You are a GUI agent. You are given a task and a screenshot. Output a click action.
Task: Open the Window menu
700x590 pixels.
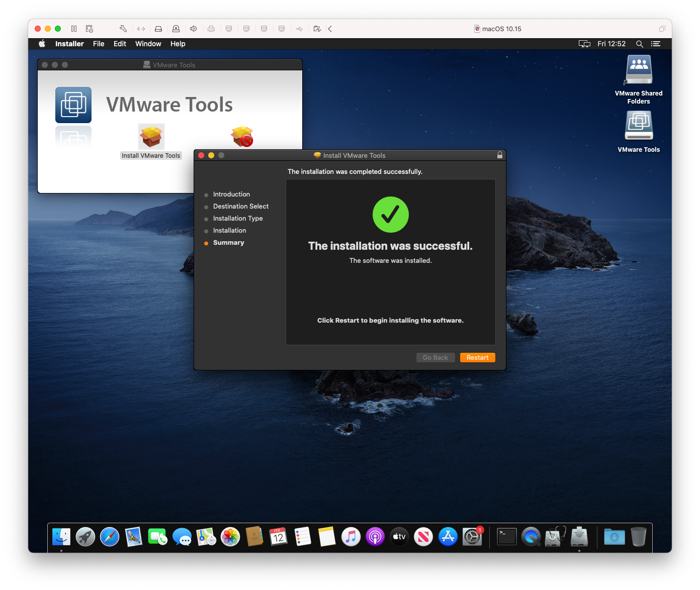point(148,44)
